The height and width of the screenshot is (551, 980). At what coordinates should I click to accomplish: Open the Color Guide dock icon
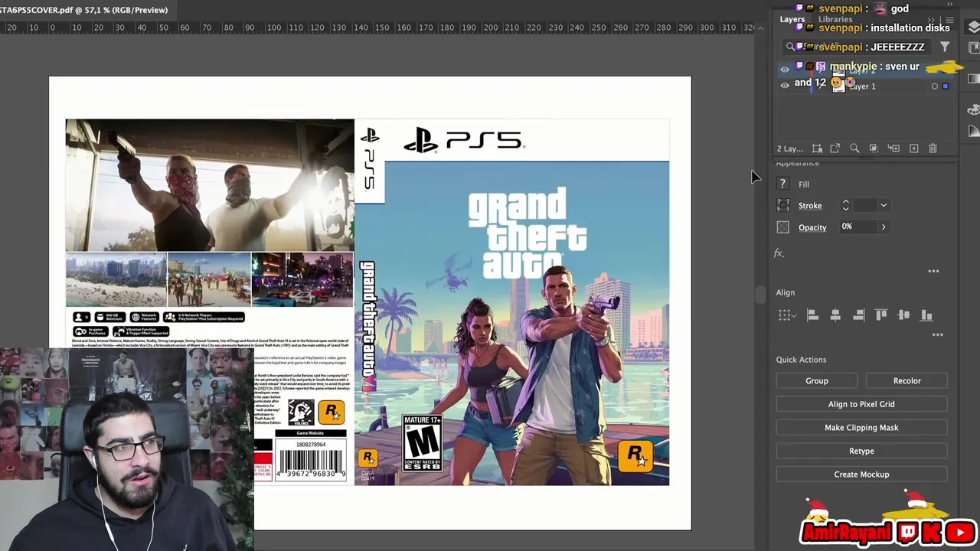point(974,131)
